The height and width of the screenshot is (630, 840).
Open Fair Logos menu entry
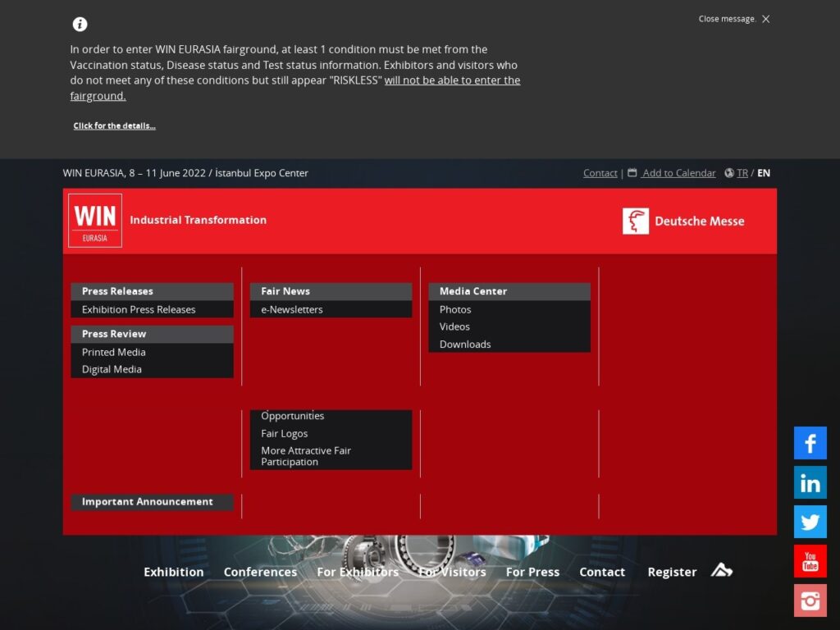(x=331, y=433)
